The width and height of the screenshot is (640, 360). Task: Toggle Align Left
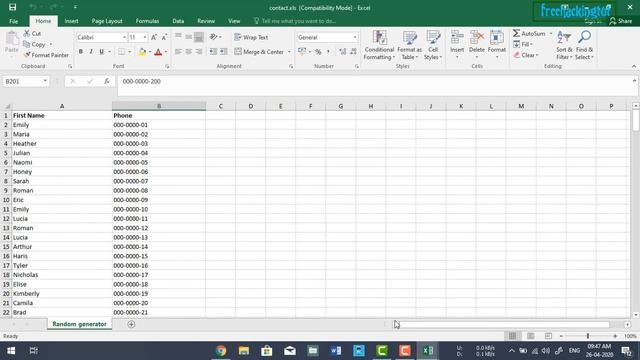(x=178, y=51)
